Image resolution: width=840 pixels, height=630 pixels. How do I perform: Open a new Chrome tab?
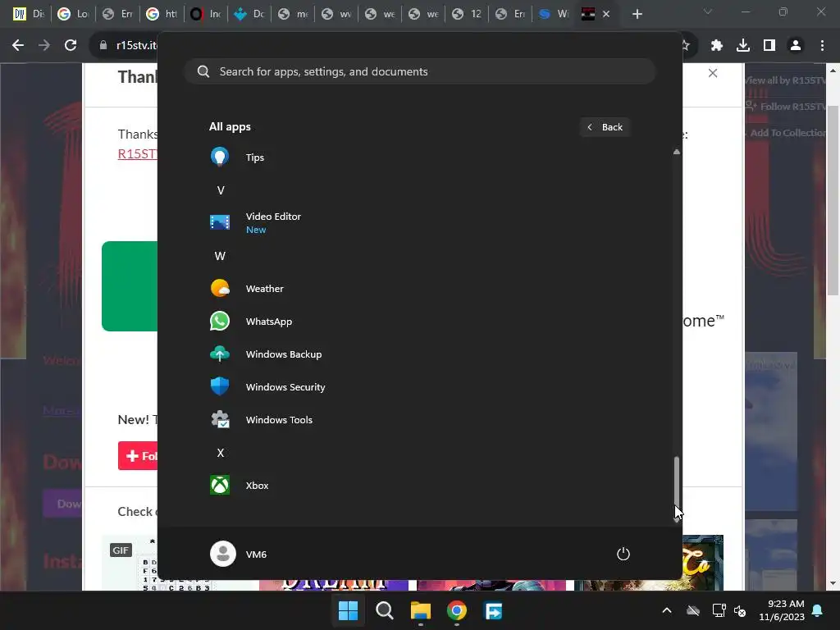point(637,15)
